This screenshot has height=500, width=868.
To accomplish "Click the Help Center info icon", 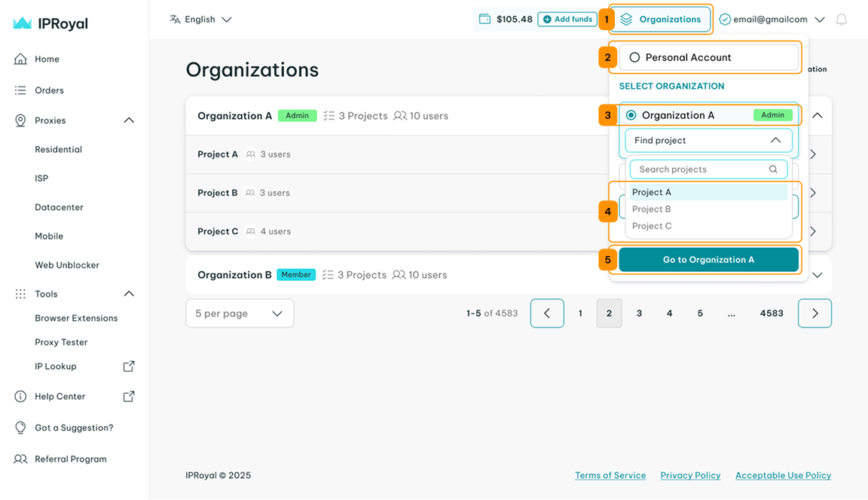I will pos(20,396).
